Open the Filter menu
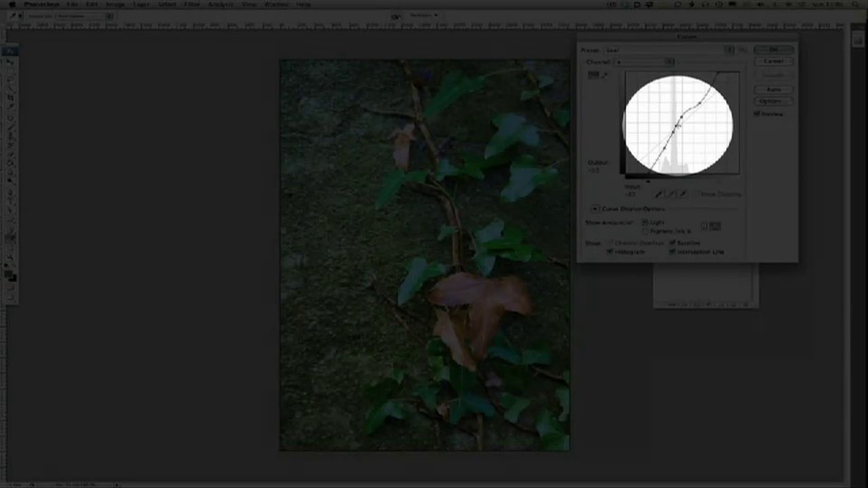Screen dimensions: 868x488 pos(192,4)
